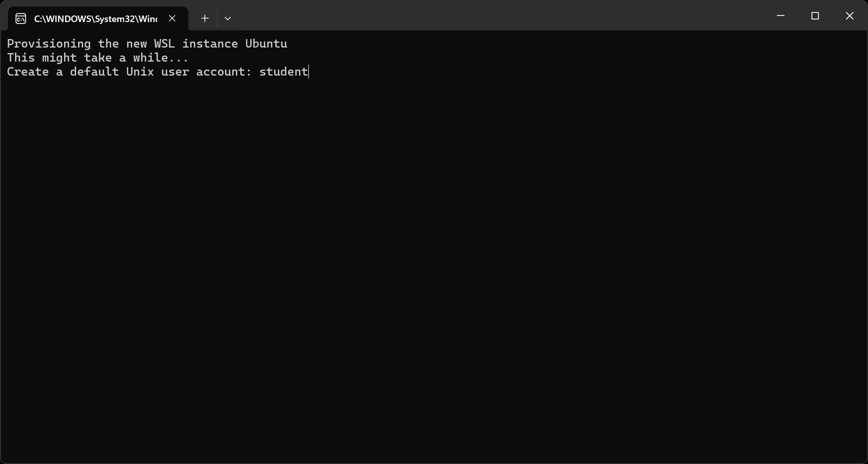Restore down the terminal window
This screenshot has height=464, width=868.
pos(814,16)
